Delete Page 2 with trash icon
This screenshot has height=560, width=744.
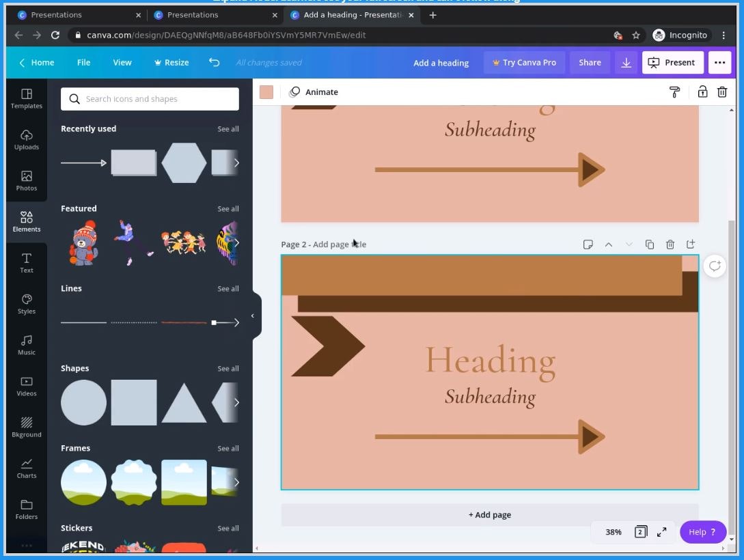[x=670, y=244]
